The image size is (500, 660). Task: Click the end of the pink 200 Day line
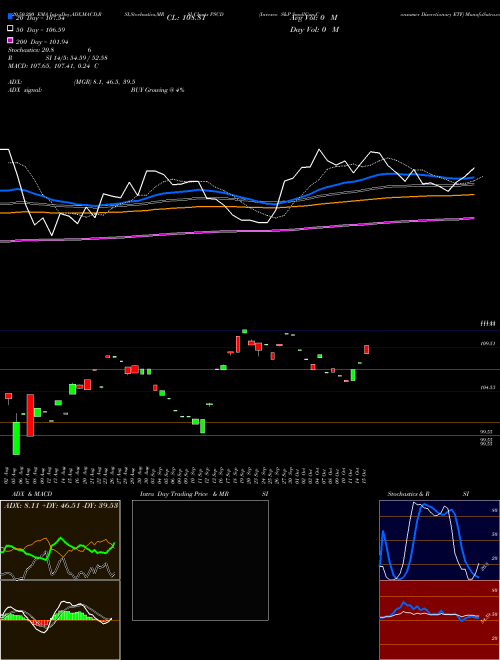coord(473,218)
